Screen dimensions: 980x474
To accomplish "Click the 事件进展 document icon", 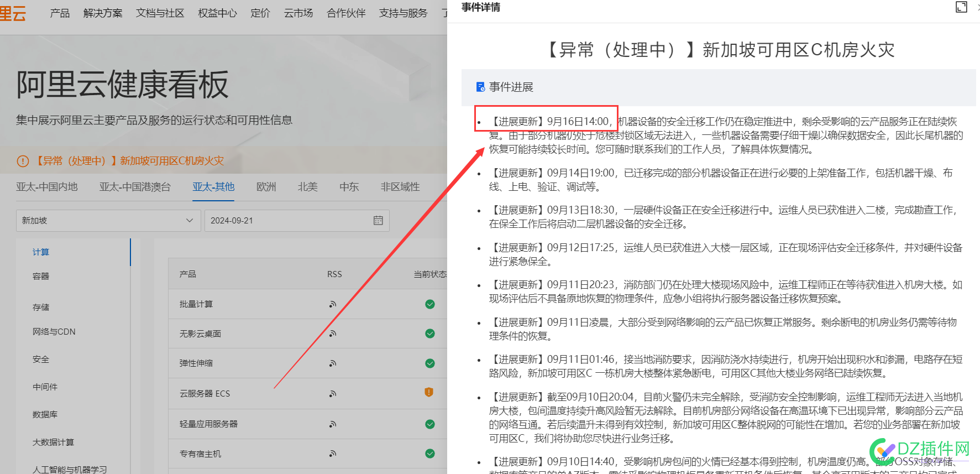I will (x=481, y=87).
